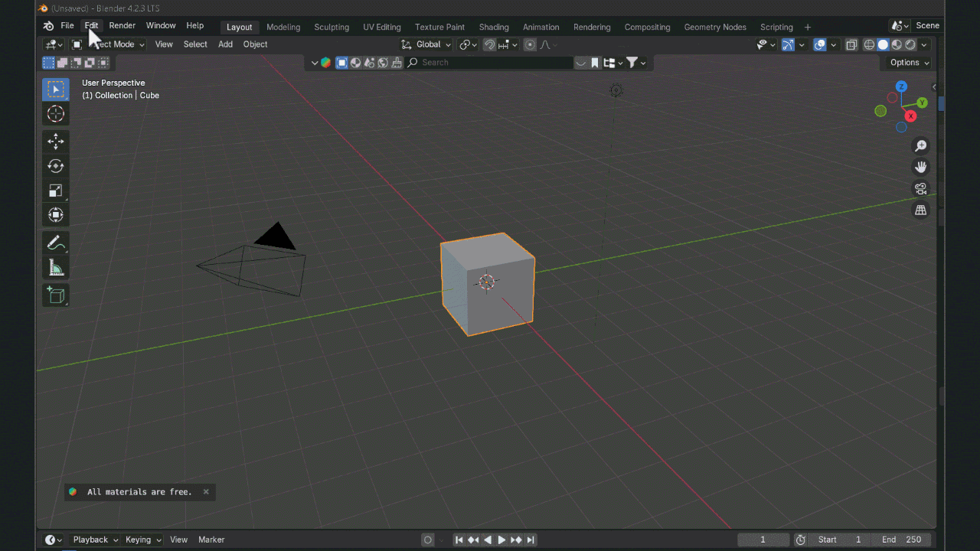Image resolution: width=980 pixels, height=551 pixels.
Task: Open the filter funnel dropdown
Action: pos(636,63)
